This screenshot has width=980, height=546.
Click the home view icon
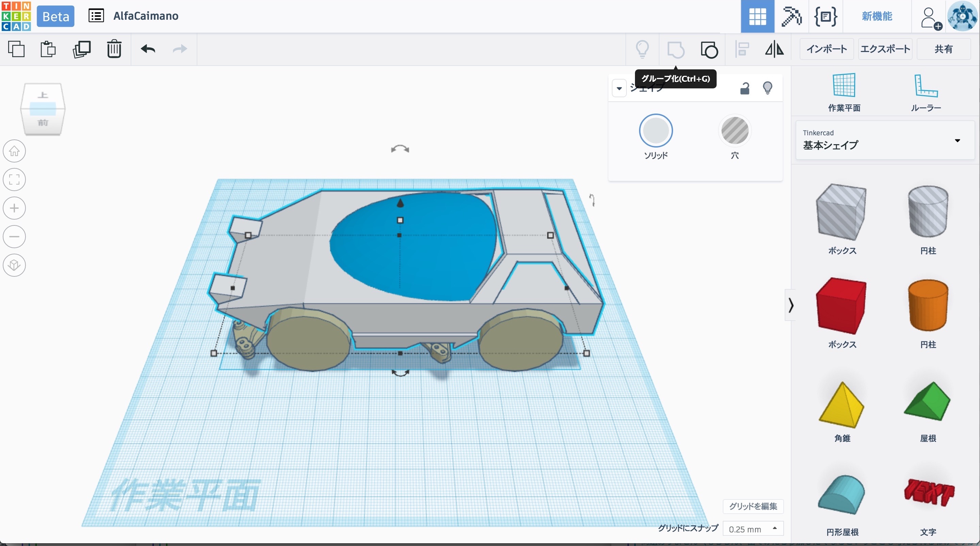[14, 151]
